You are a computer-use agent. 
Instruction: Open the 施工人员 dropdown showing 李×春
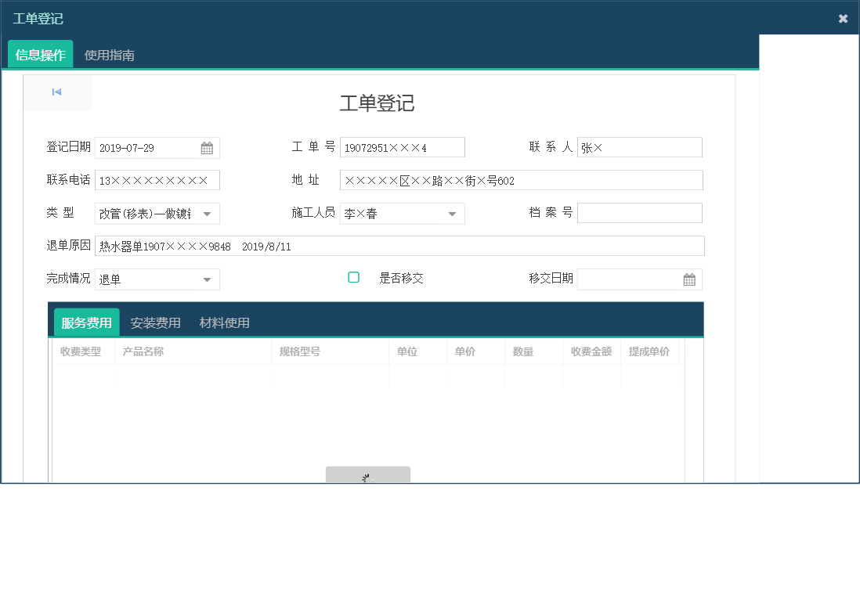[x=450, y=213]
